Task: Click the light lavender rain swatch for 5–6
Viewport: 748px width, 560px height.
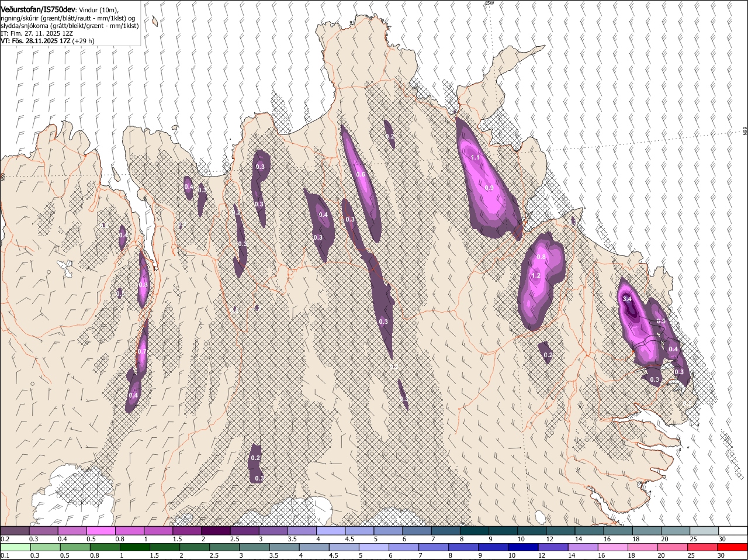Action: click(374, 547)
